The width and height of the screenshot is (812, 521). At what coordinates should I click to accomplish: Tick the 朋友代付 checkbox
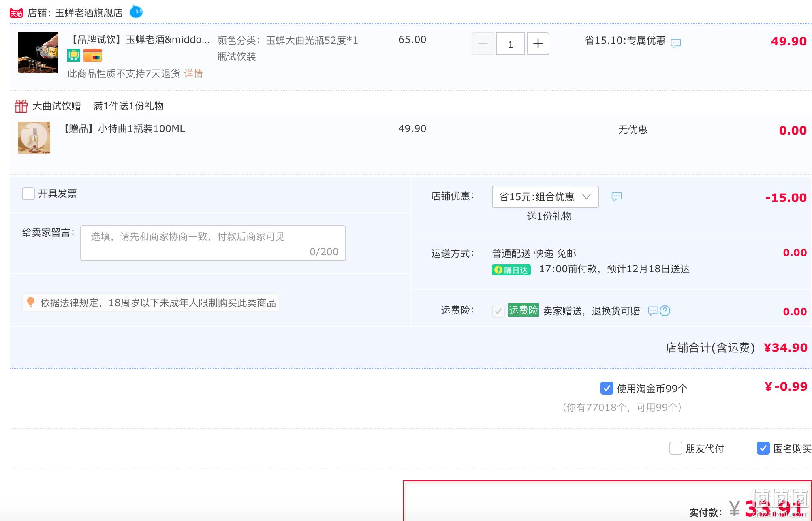[675, 448]
